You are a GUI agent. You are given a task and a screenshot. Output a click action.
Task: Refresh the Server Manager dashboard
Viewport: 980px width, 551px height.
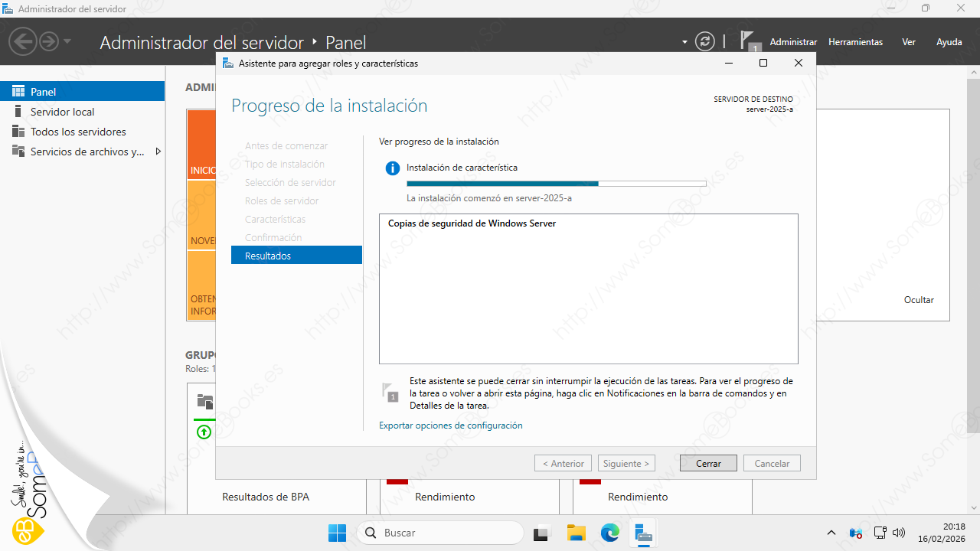(x=704, y=41)
